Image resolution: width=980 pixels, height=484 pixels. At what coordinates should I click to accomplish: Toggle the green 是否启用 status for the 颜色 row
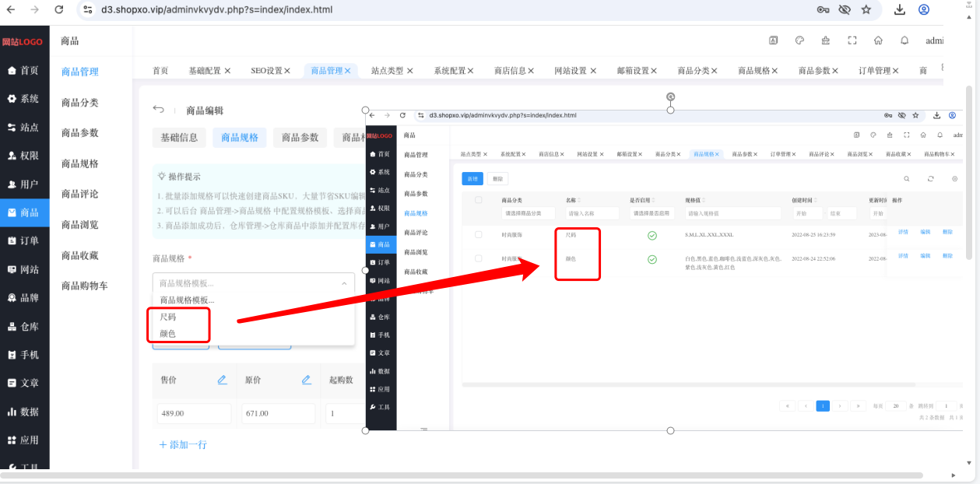pos(652,259)
